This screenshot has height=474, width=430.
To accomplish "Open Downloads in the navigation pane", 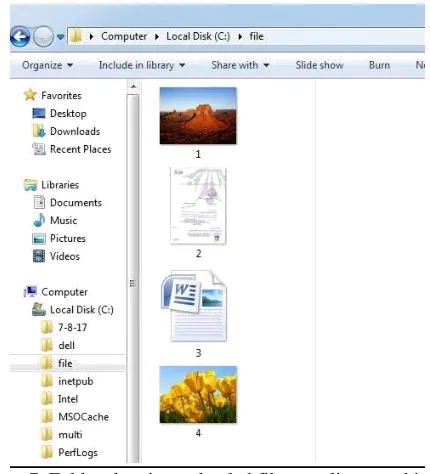I will 75,131.
